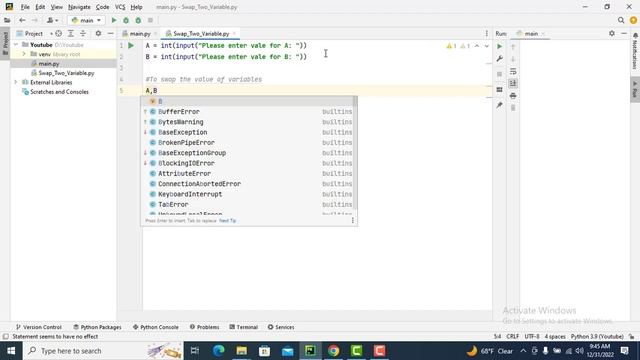Click the wrench icon in the Run panel
Image resolution: width=640 pixels, height=360 pixels.
[x=499, y=59]
